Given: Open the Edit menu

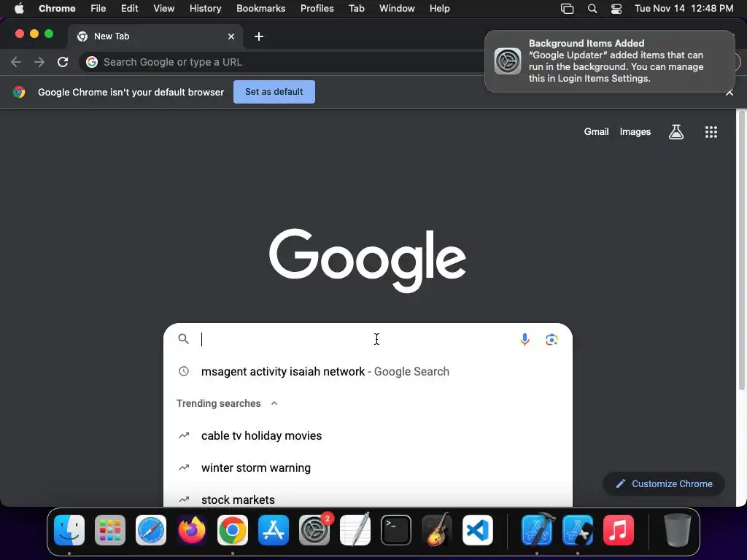Looking at the screenshot, I should click(129, 9).
